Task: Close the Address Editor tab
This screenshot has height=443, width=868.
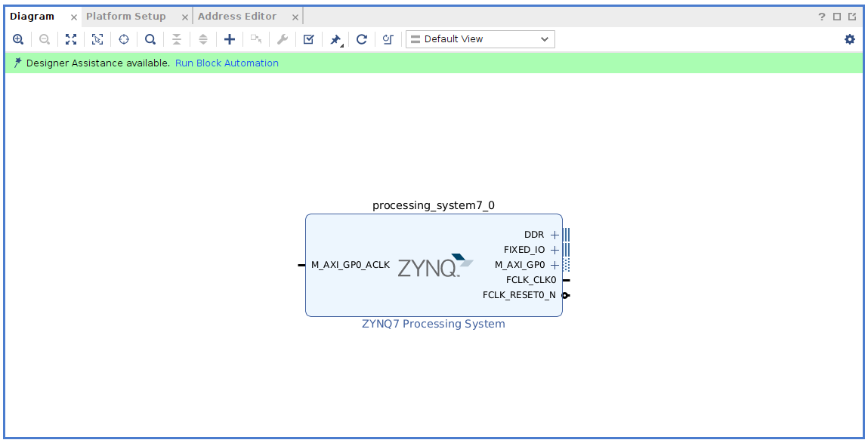Action: [x=295, y=17]
